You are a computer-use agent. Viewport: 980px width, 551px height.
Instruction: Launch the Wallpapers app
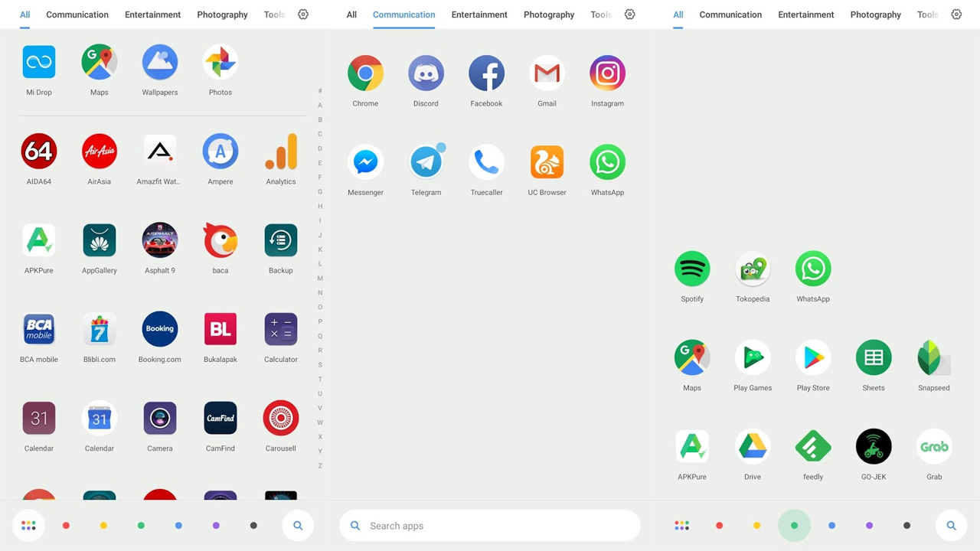tap(160, 62)
